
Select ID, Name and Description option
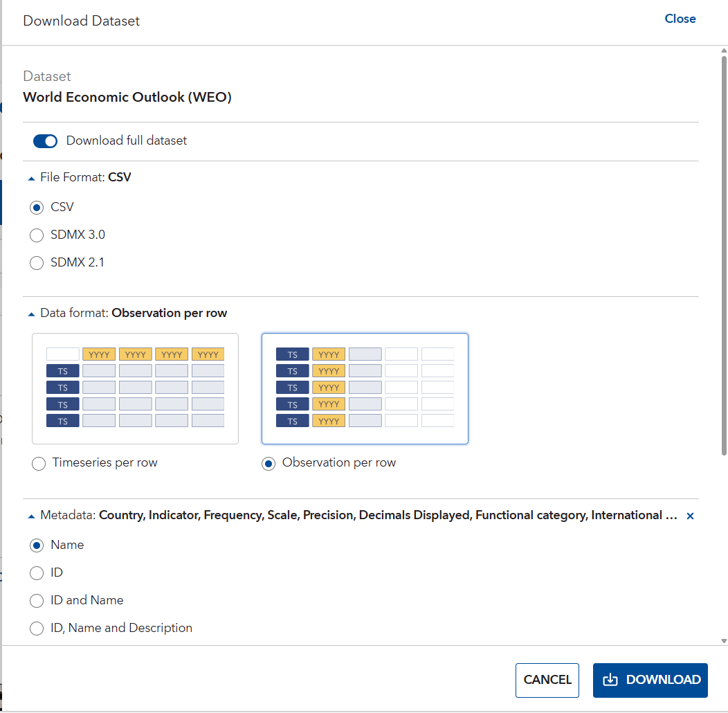point(37,629)
